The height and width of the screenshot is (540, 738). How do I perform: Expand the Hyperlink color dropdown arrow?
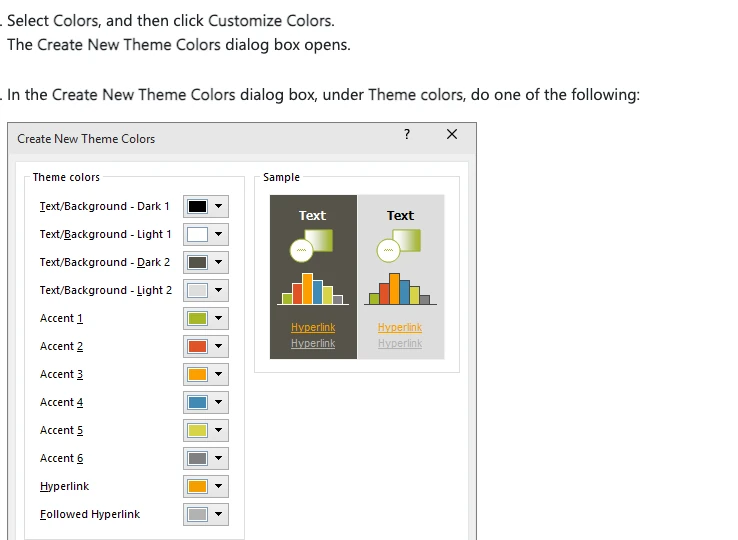(x=218, y=486)
